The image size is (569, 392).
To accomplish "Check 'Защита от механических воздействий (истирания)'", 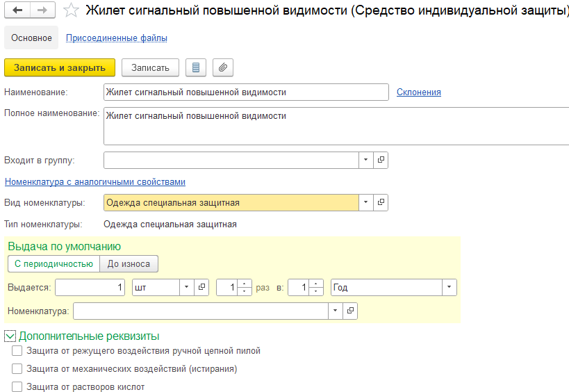I will point(17,369).
